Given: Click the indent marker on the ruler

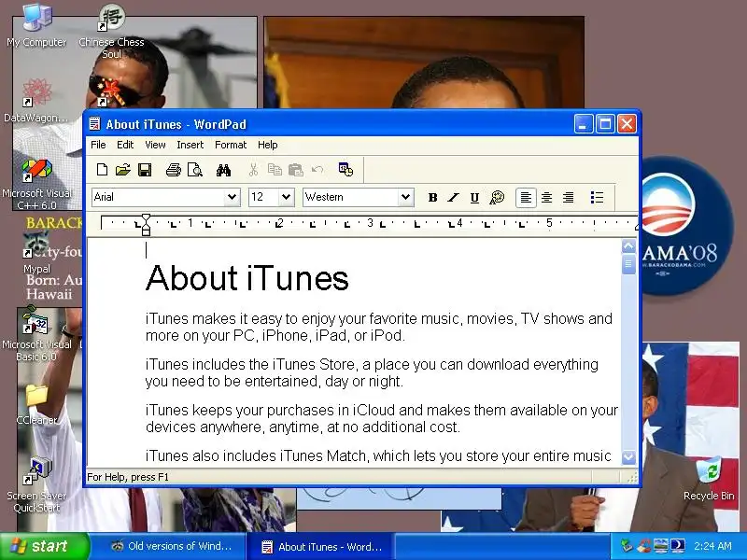Looking at the screenshot, I should (x=146, y=224).
